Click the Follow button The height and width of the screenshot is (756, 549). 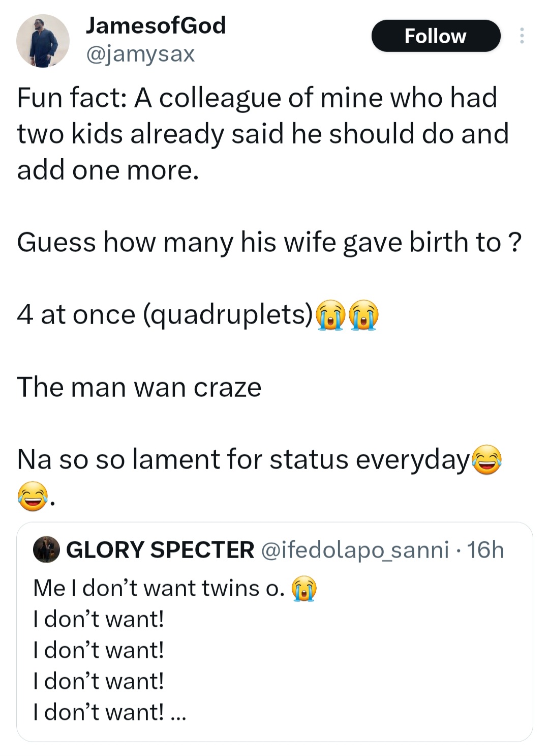coord(436,36)
